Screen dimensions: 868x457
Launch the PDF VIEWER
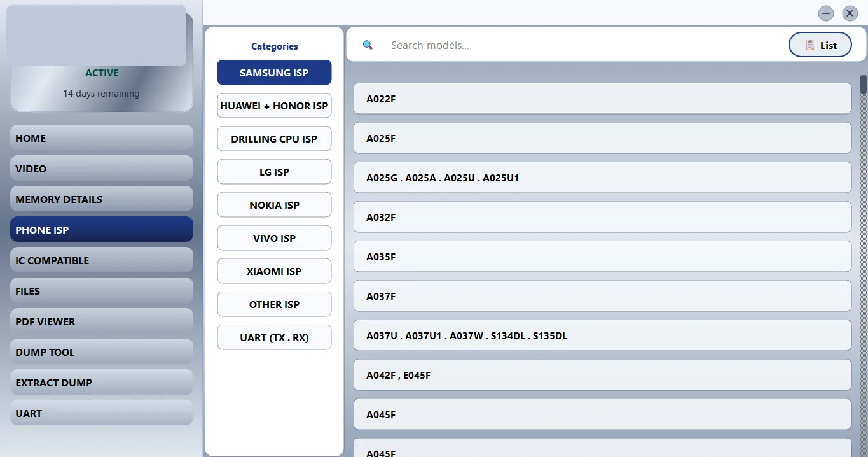[x=102, y=321]
